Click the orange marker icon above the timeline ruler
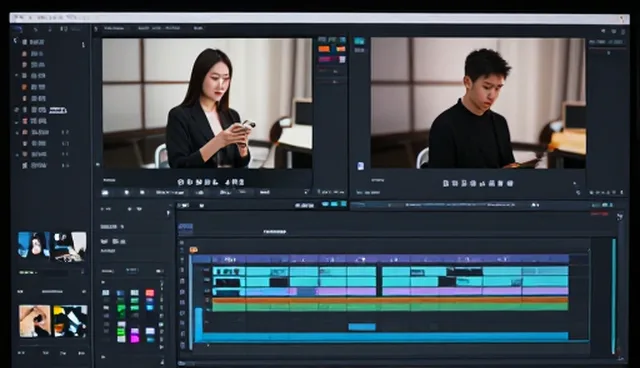This screenshot has height=368, width=640. pos(193,249)
